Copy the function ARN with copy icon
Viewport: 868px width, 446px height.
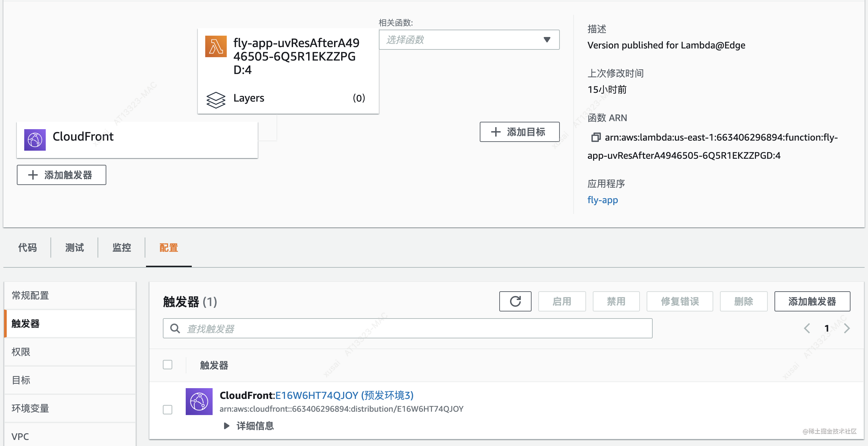pyautogui.click(x=595, y=138)
